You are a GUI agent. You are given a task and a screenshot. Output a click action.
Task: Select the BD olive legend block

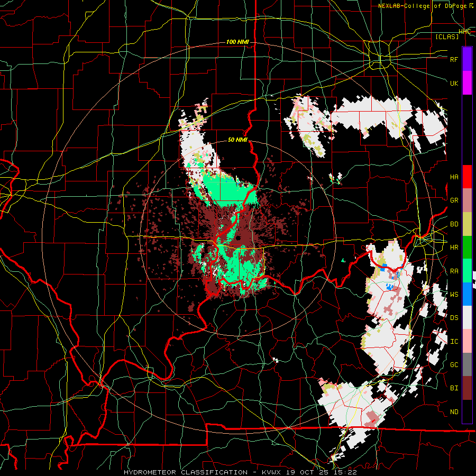(467, 224)
